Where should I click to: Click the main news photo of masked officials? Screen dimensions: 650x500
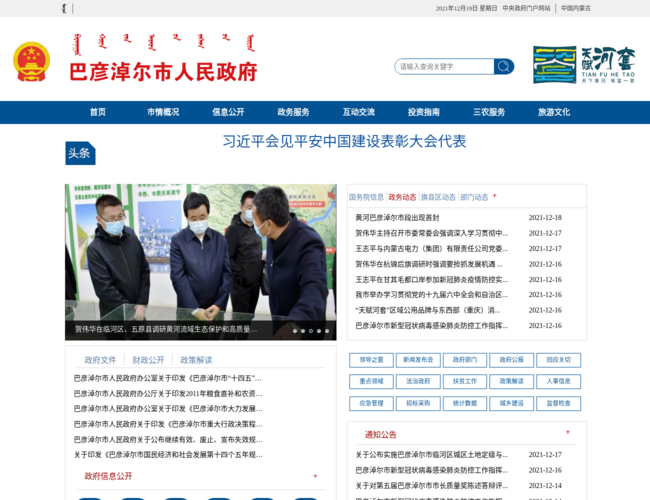pyautogui.click(x=201, y=262)
